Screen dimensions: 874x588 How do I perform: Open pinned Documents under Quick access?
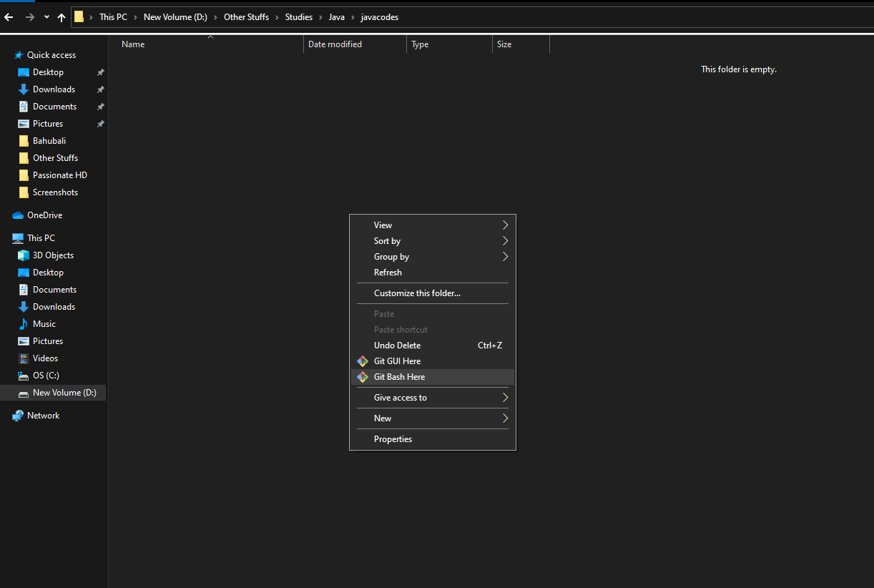pos(54,107)
